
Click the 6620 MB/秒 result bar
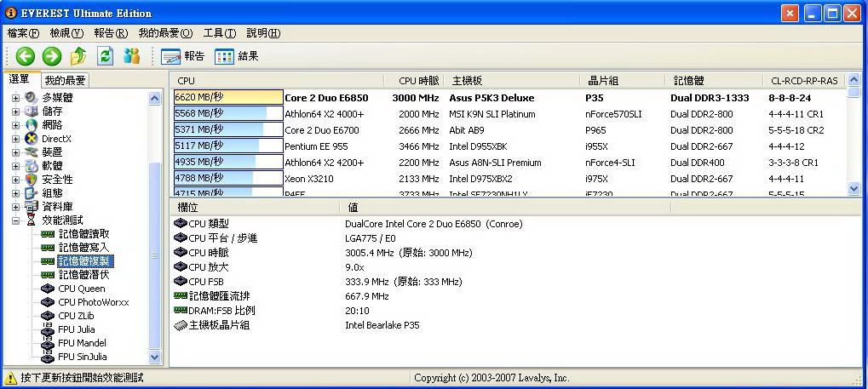click(x=228, y=97)
